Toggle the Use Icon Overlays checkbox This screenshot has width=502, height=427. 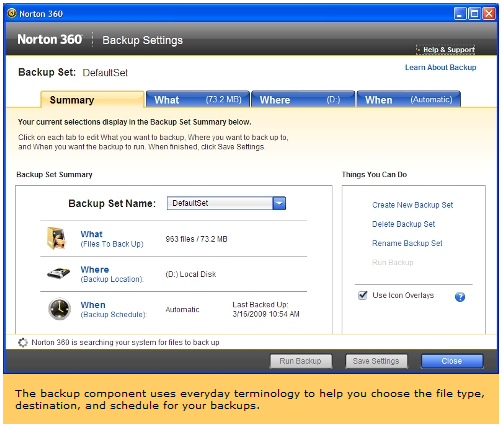[362, 295]
